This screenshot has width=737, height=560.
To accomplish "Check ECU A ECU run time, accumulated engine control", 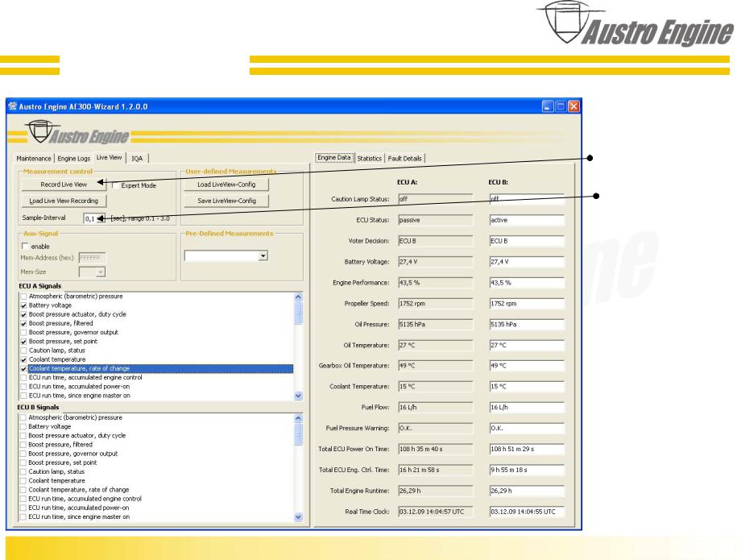I will 23,378.
